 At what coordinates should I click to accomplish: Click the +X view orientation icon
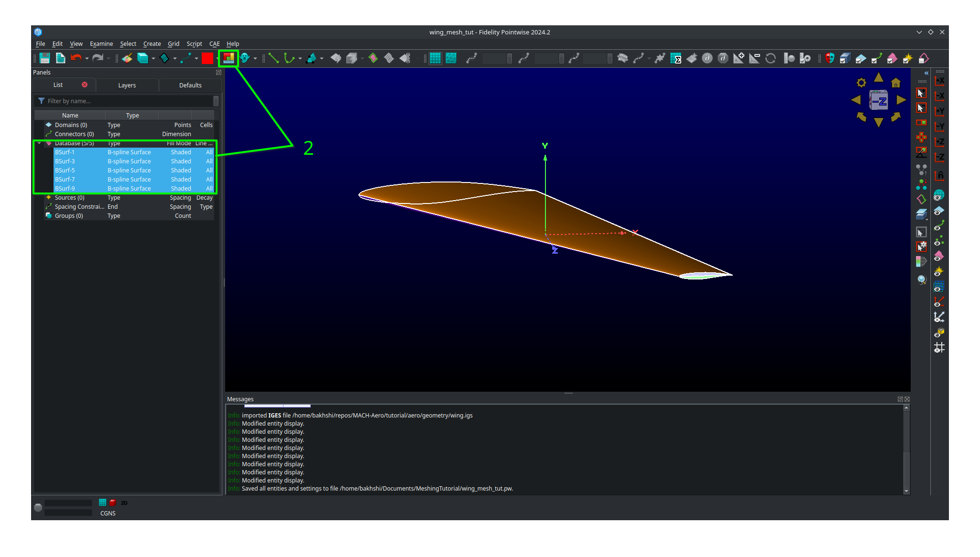pyautogui.click(x=939, y=81)
